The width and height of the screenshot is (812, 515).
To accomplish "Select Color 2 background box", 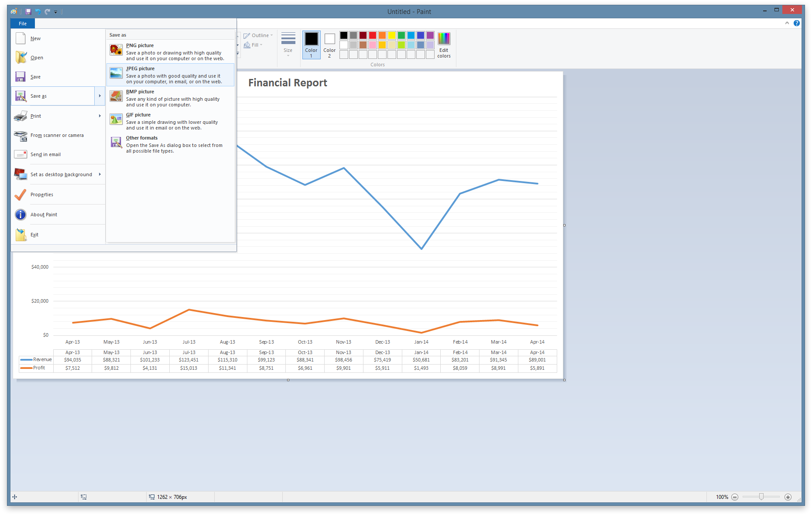I will [329, 45].
